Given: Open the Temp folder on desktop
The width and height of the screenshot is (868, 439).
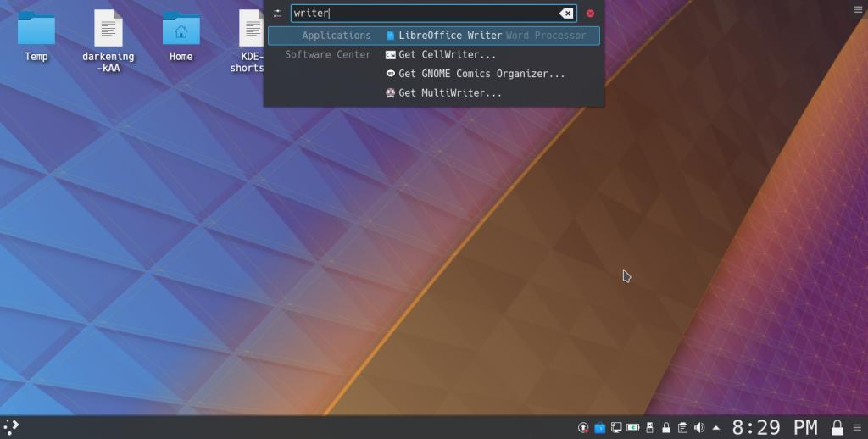Looking at the screenshot, I should point(36,36).
